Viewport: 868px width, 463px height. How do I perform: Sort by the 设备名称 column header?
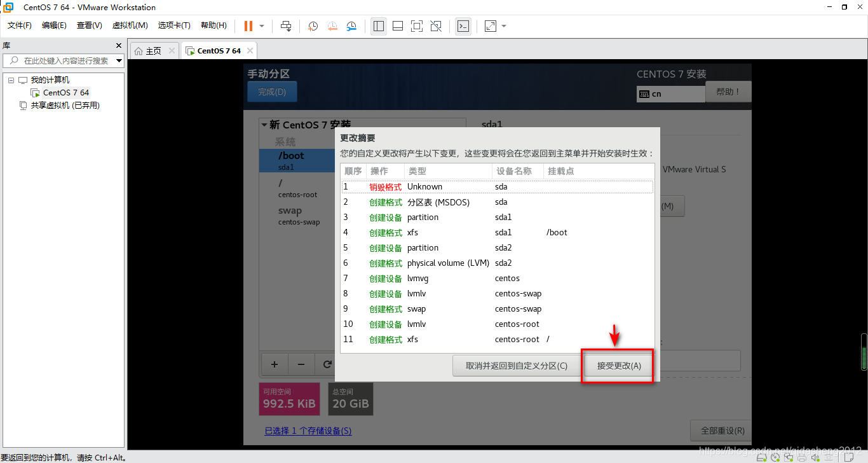tap(517, 171)
